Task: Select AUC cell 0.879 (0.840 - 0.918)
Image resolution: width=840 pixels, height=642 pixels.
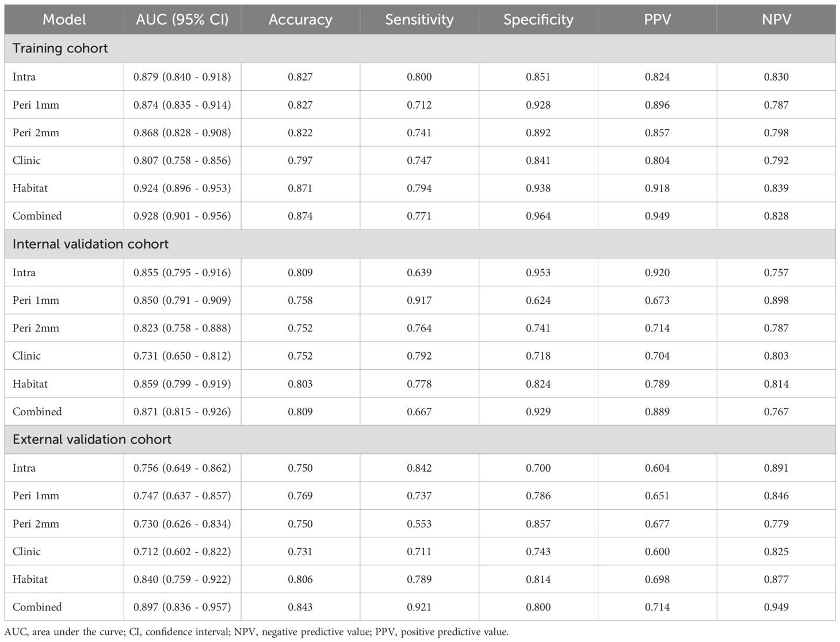Action: pos(182,77)
